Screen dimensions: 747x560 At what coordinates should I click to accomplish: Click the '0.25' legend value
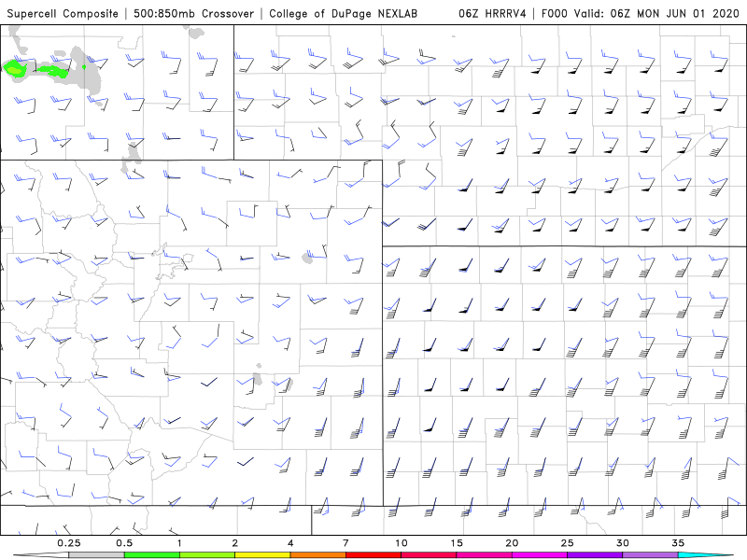69,543
